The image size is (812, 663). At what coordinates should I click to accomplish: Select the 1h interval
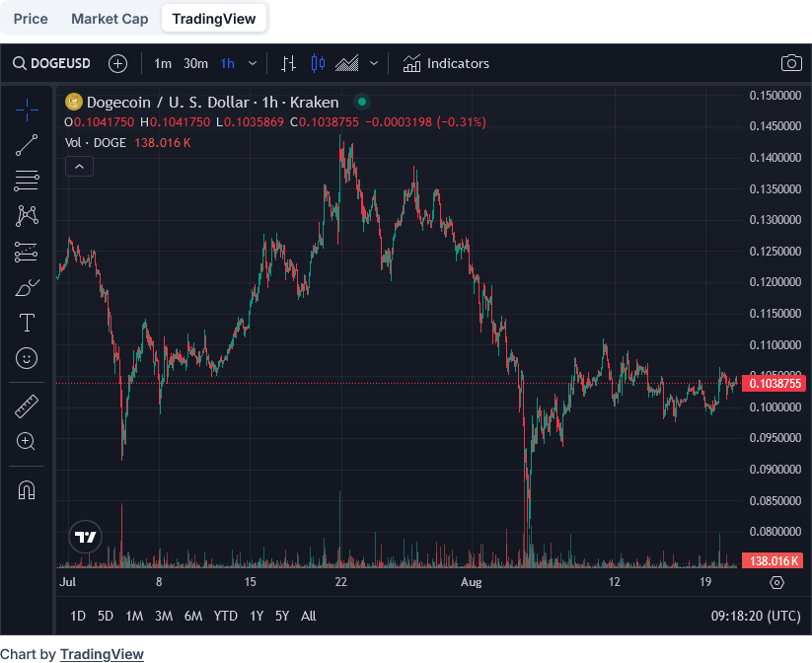pos(227,64)
